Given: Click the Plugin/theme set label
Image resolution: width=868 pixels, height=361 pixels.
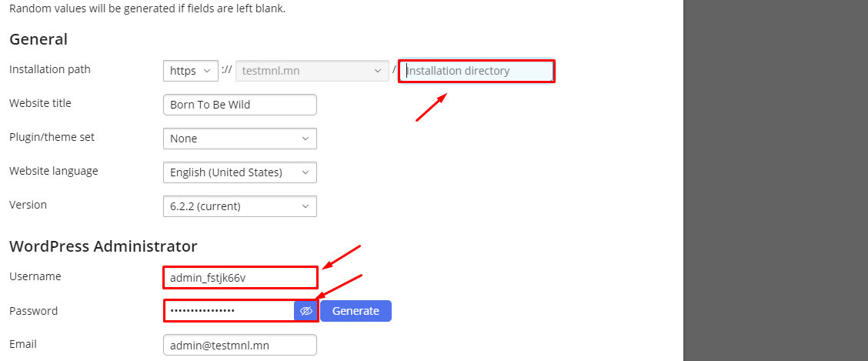Looking at the screenshot, I should pos(52,137).
